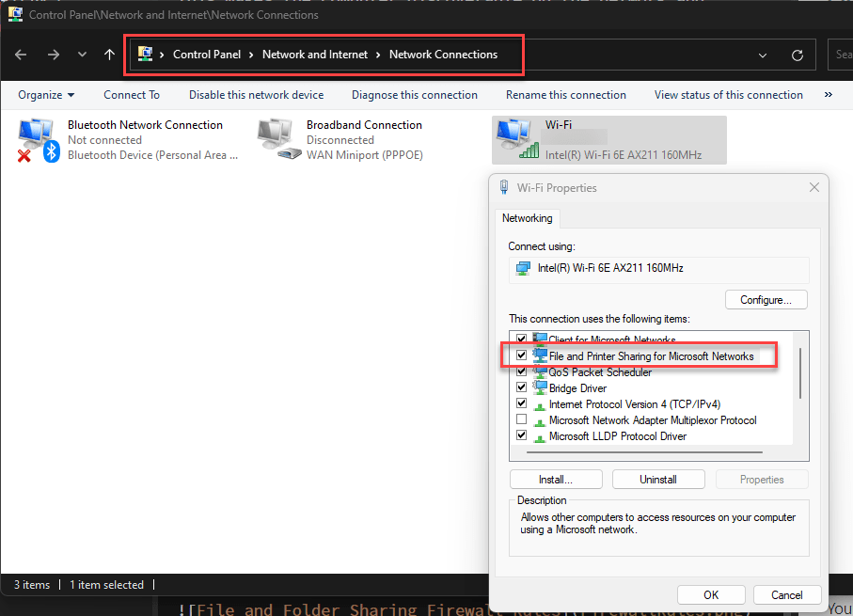Toggle Client for Microsoft Networks checkbox

522,338
